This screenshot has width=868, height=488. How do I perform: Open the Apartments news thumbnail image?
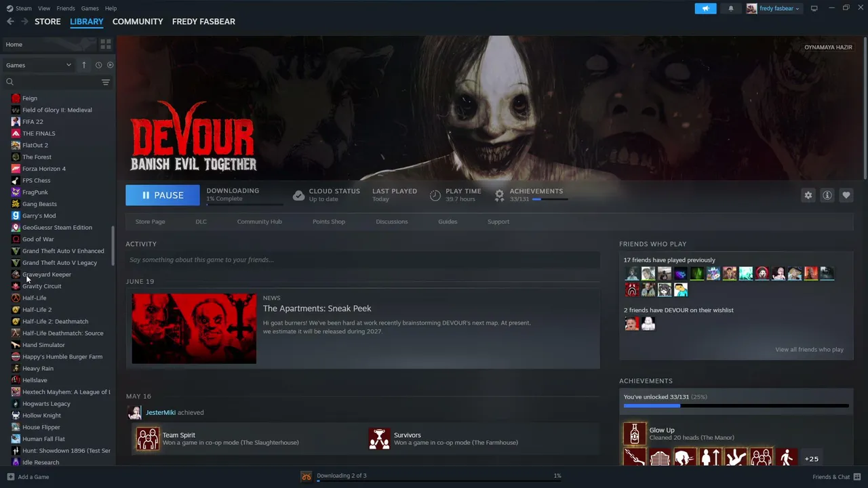coord(194,328)
